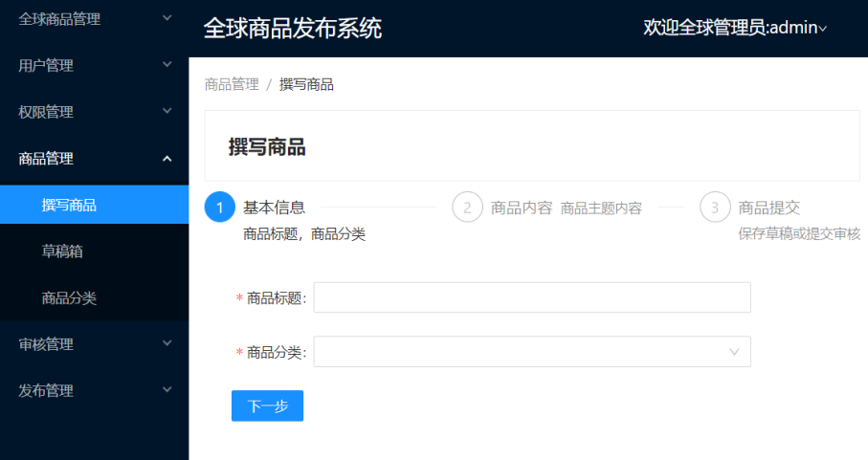Click step 1 circle icon for 基本信息

220,208
